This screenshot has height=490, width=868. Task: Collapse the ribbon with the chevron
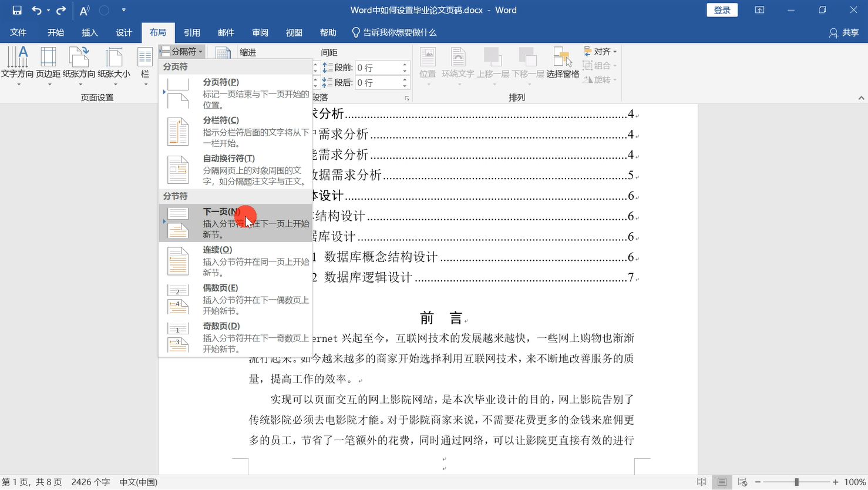coord(861,98)
